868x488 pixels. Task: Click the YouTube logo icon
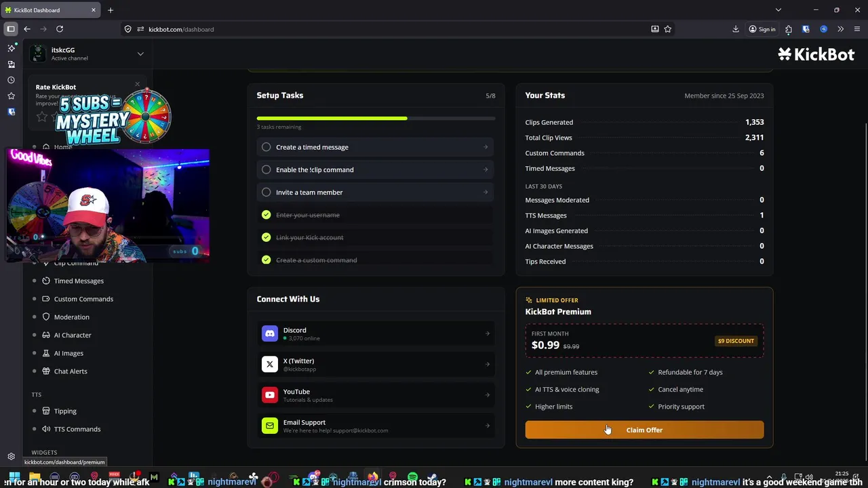270,395
